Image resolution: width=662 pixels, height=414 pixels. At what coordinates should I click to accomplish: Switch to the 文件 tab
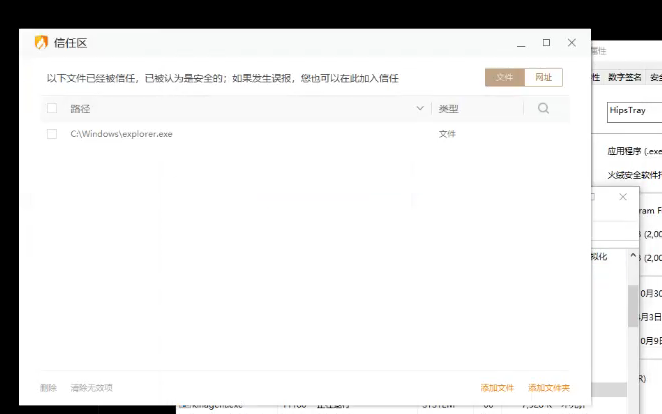tap(505, 77)
